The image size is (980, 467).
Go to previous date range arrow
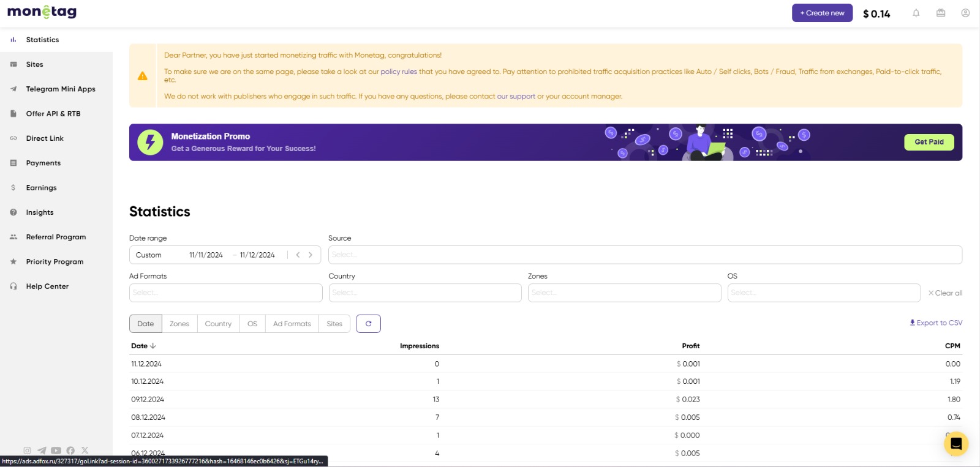(x=298, y=255)
